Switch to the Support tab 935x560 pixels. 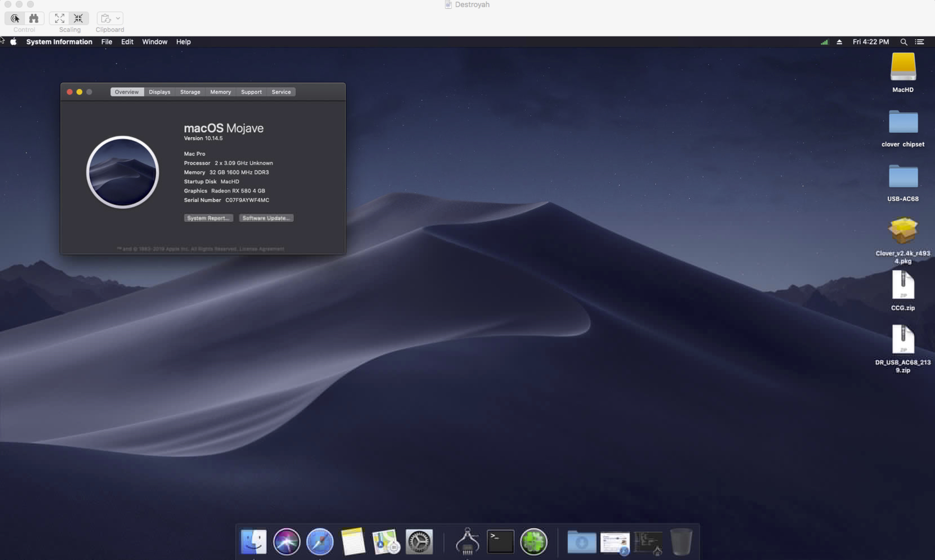(251, 92)
